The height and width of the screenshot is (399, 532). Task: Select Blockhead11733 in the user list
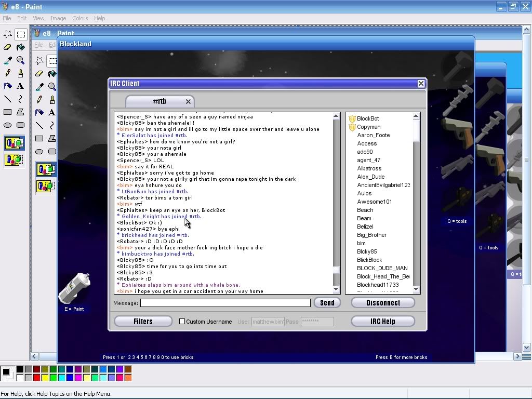[x=378, y=285]
